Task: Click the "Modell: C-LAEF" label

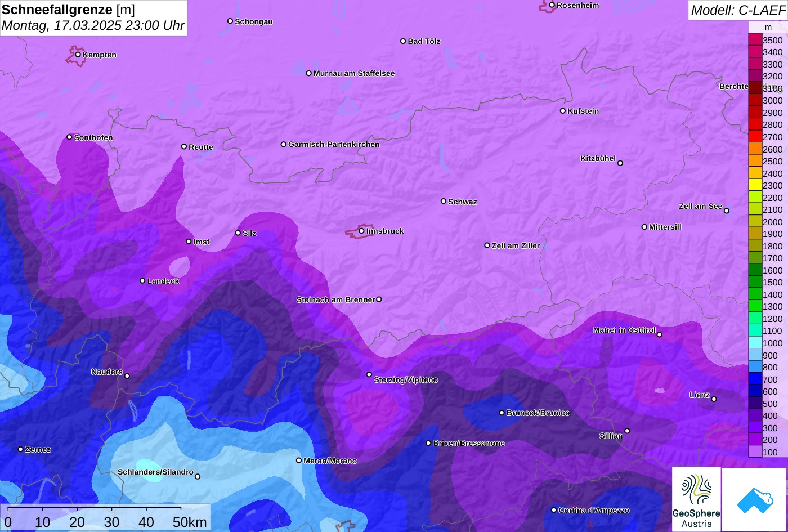Action: 737,10
